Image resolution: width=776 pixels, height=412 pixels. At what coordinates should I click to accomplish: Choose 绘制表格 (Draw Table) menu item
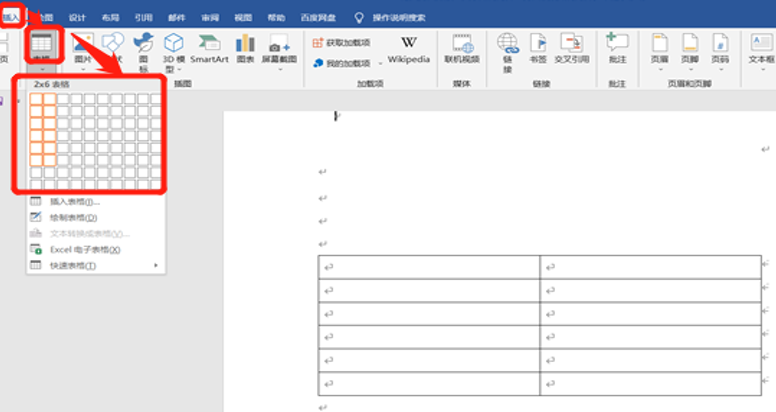point(96,217)
